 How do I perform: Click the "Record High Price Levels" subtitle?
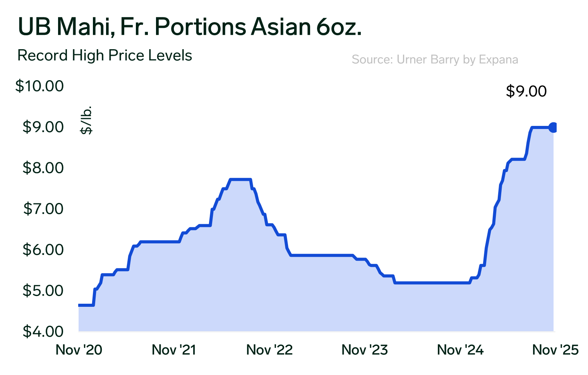105,56
